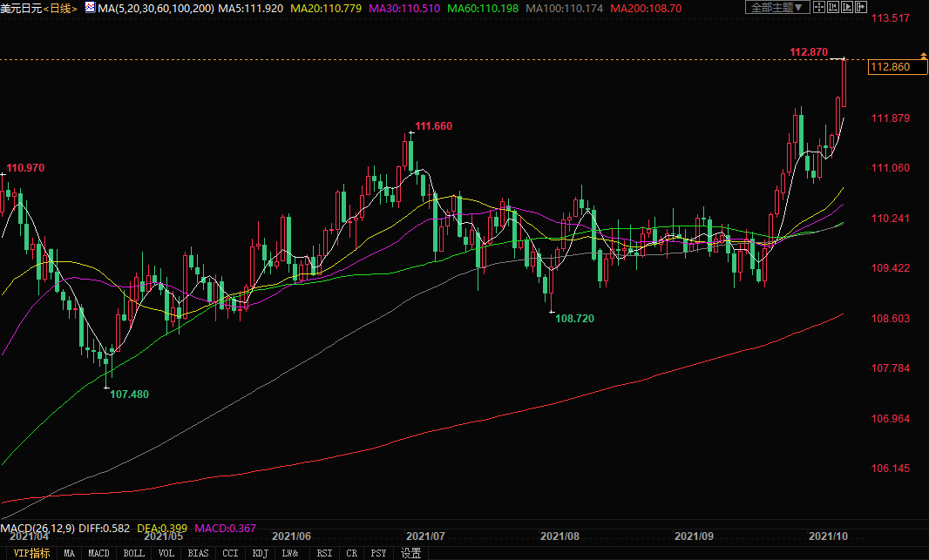Select the RSI indicator tab
This screenshot has width=929, height=560.
[324, 553]
